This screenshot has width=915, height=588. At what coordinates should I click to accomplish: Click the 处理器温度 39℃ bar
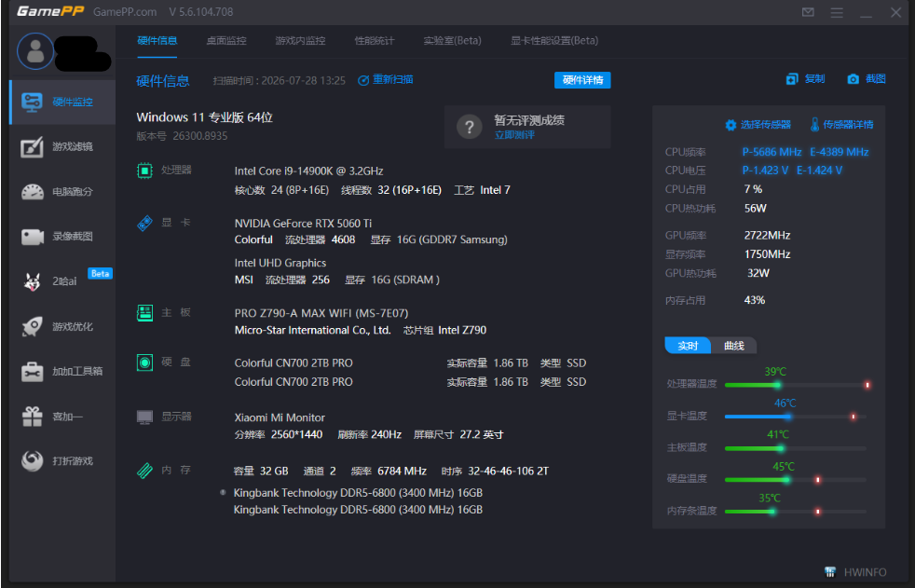[x=796, y=385]
